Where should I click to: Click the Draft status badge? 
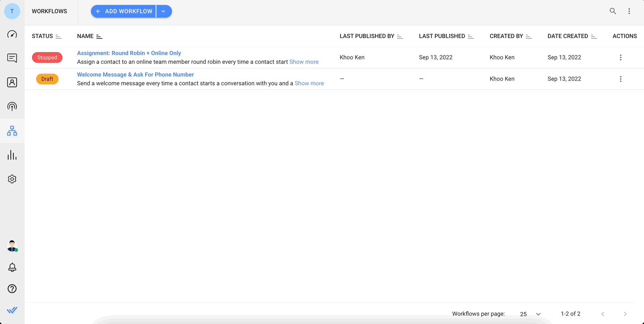click(47, 79)
